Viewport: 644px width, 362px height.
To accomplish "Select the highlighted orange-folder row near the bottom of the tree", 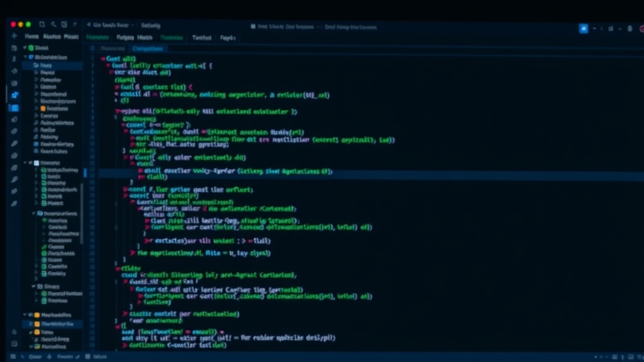I will coord(53,324).
